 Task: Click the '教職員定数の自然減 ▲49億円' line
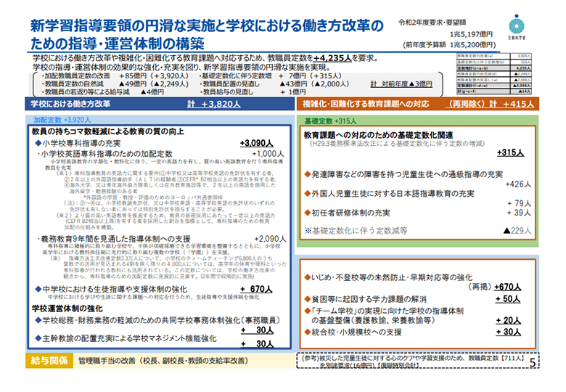[115, 83]
